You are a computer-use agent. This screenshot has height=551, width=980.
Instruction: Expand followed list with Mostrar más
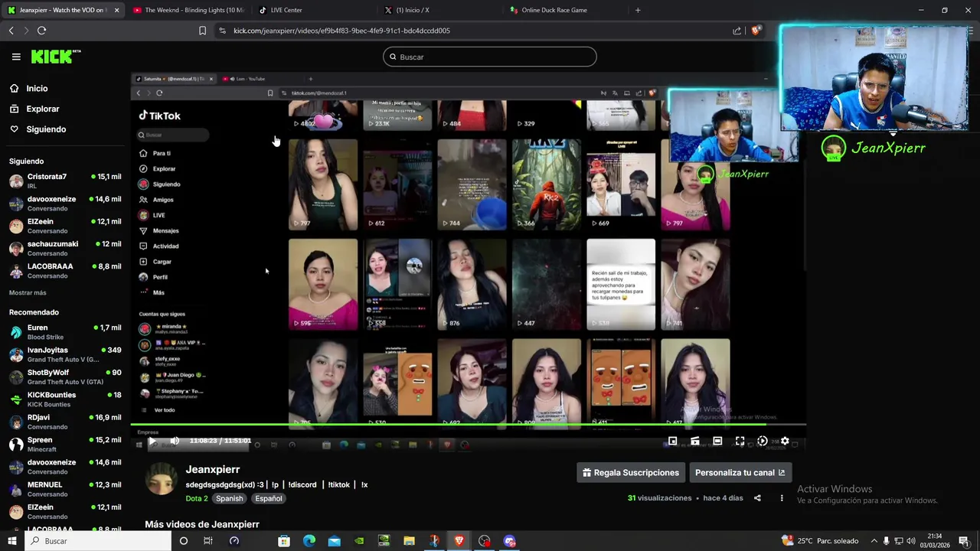pyautogui.click(x=28, y=292)
